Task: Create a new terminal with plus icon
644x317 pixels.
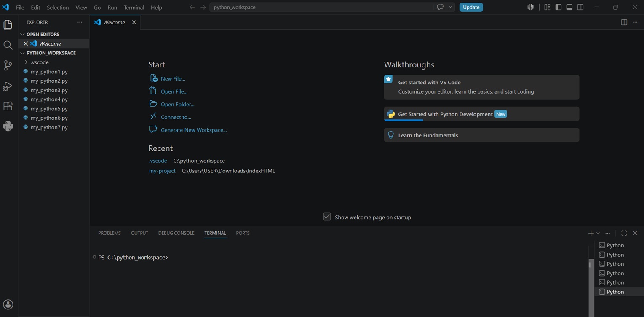Action: tap(591, 233)
